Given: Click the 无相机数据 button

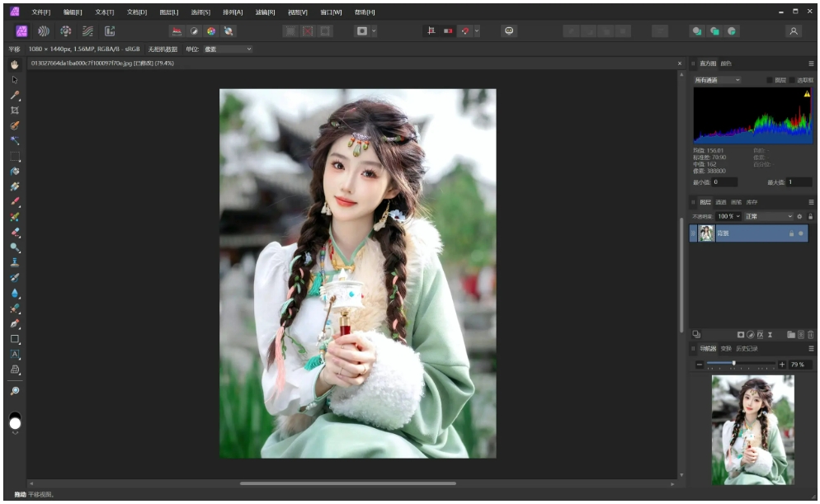Looking at the screenshot, I should pos(163,49).
